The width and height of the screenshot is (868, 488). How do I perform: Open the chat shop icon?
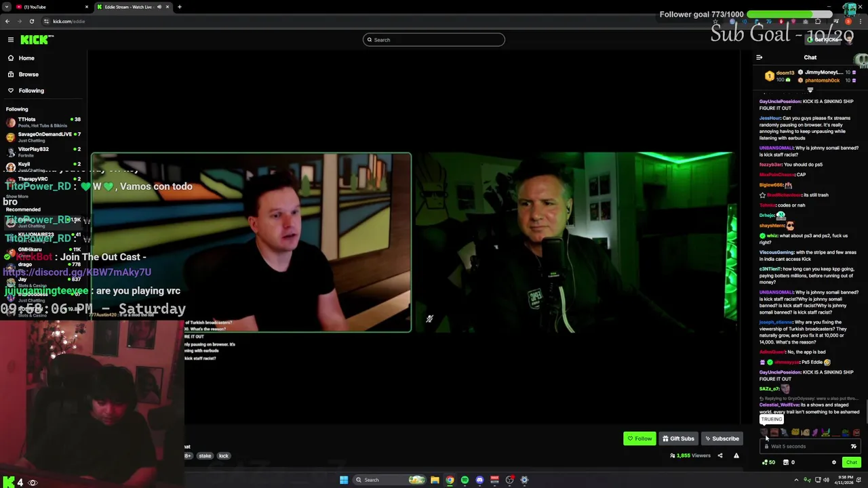[786, 462]
